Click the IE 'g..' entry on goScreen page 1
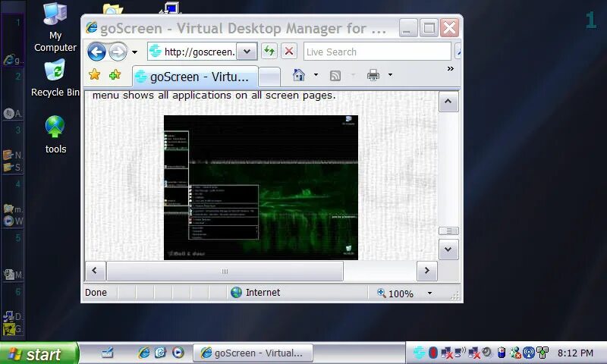 coord(13,60)
